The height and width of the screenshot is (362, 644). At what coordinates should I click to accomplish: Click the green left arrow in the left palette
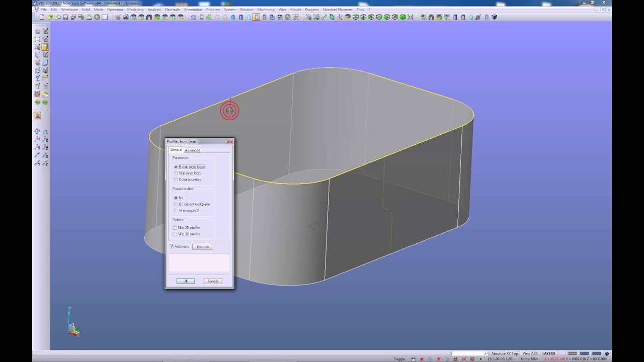(37, 102)
